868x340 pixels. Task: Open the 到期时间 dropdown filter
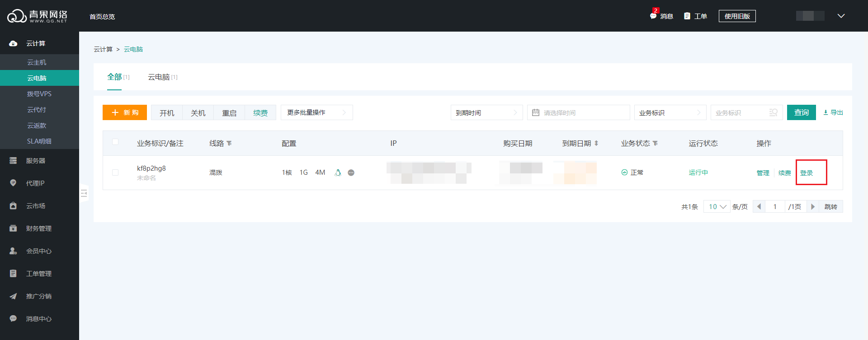486,112
